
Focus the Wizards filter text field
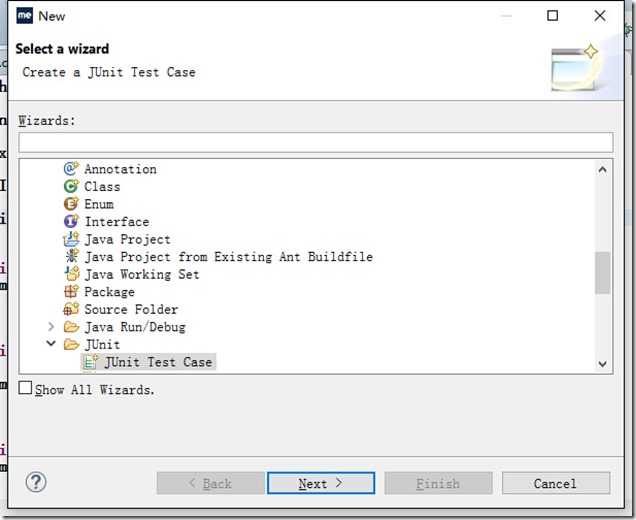coord(316,142)
